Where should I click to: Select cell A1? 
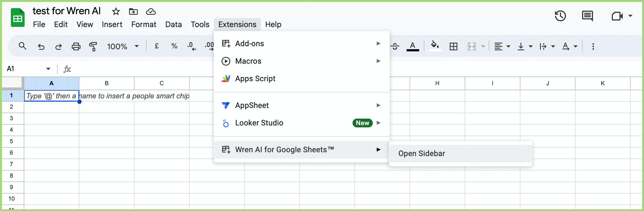(52, 96)
